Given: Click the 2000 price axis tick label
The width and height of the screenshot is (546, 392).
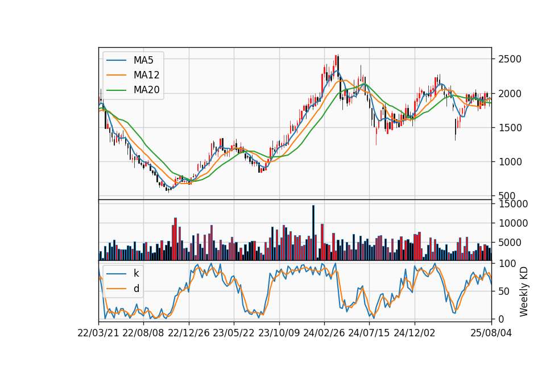Looking at the screenshot, I should (x=510, y=94).
